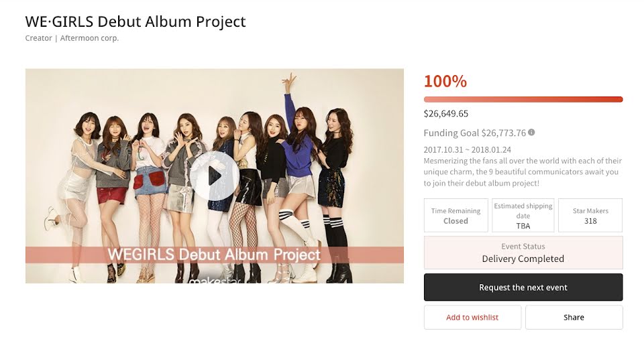The image size is (644, 339).
Task: Click the makestar logo on video
Action: [215, 280]
